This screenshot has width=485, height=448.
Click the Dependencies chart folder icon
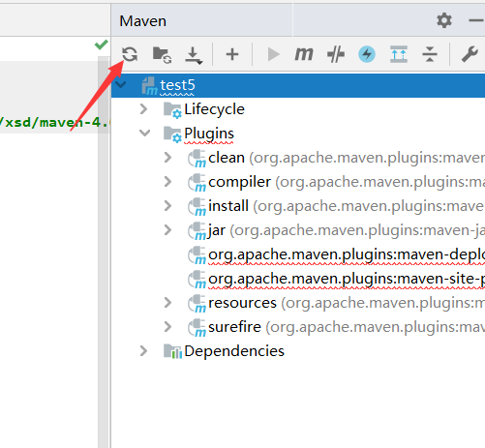pos(172,351)
